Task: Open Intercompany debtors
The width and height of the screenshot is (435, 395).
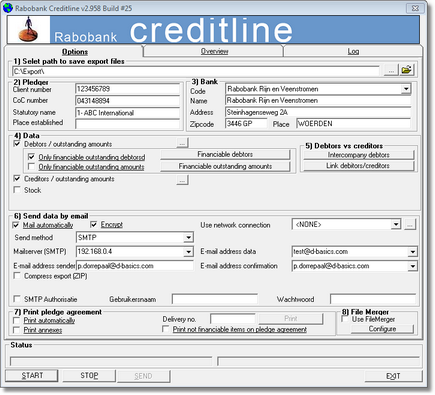Action: [358, 155]
